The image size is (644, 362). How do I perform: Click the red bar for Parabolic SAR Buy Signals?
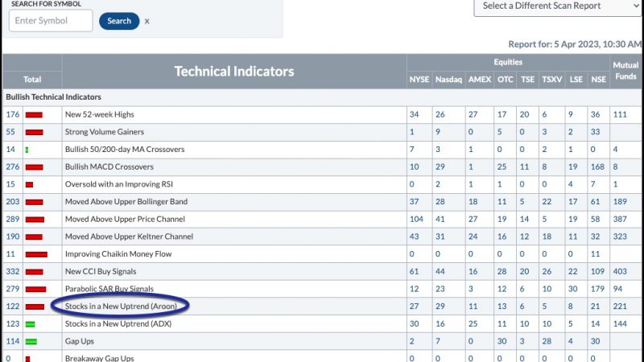click(35, 290)
